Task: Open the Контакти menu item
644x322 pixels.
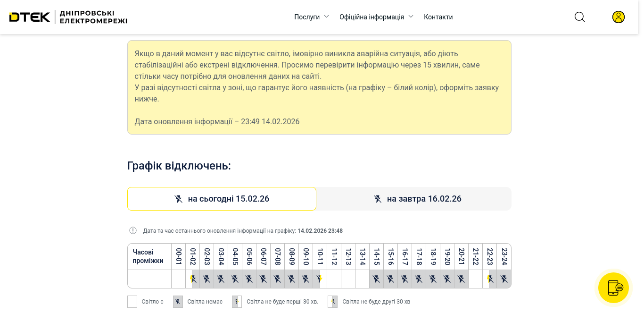Action: (x=438, y=17)
